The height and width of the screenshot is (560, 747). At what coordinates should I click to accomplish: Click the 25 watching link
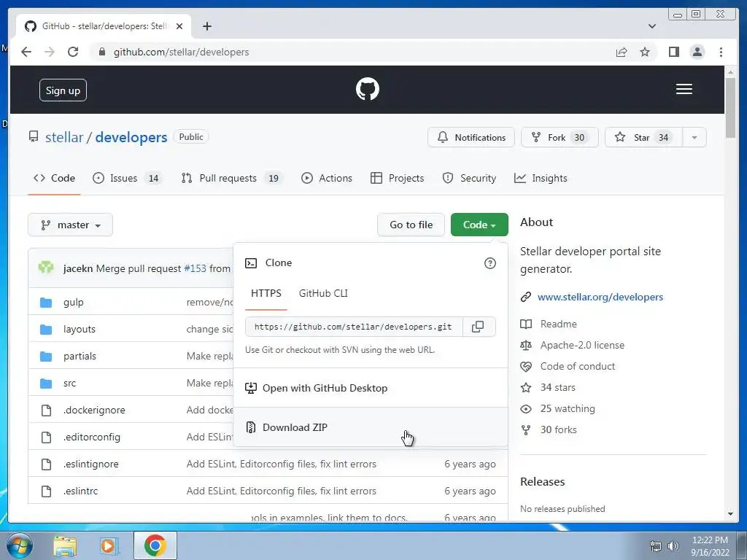[568, 408]
